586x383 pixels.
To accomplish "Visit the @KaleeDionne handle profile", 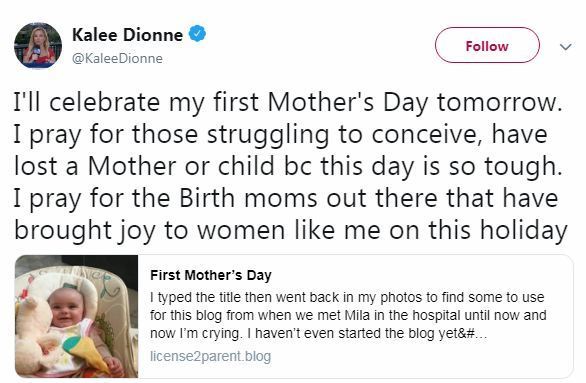I will click(117, 58).
